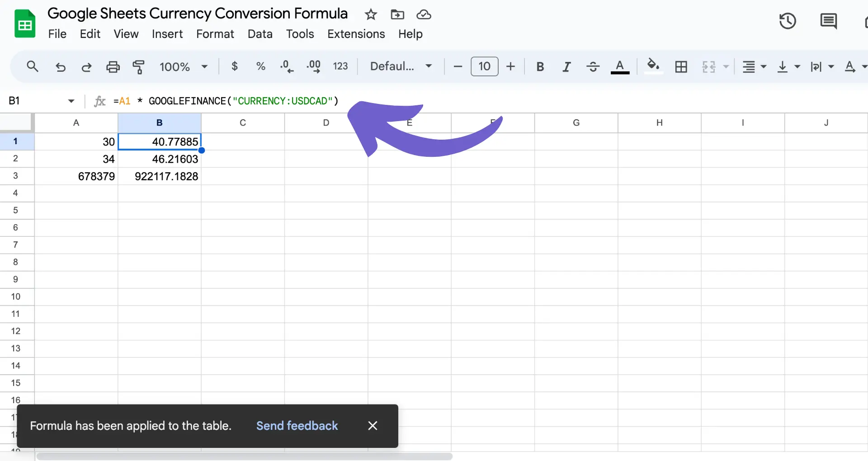Viewport: 868px width, 461px height.
Task: Select column C header
Action: point(243,123)
